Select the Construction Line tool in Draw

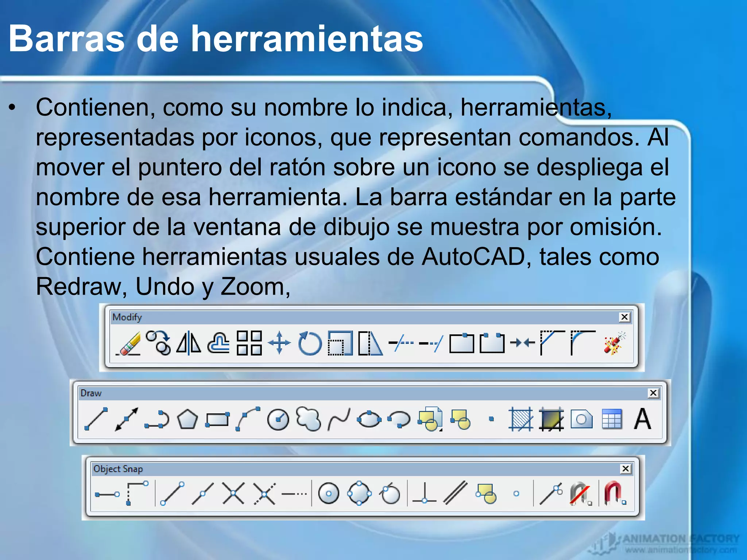tap(126, 419)
